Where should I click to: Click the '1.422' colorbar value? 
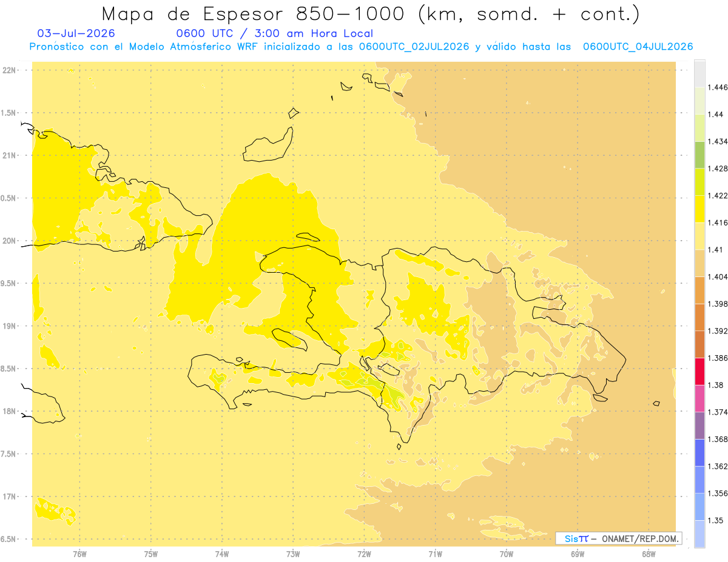[718, 196]
